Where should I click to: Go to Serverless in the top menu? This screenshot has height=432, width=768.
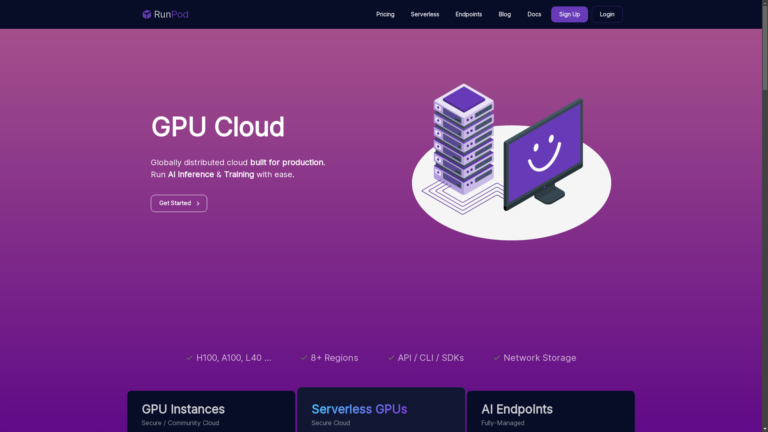424,14
